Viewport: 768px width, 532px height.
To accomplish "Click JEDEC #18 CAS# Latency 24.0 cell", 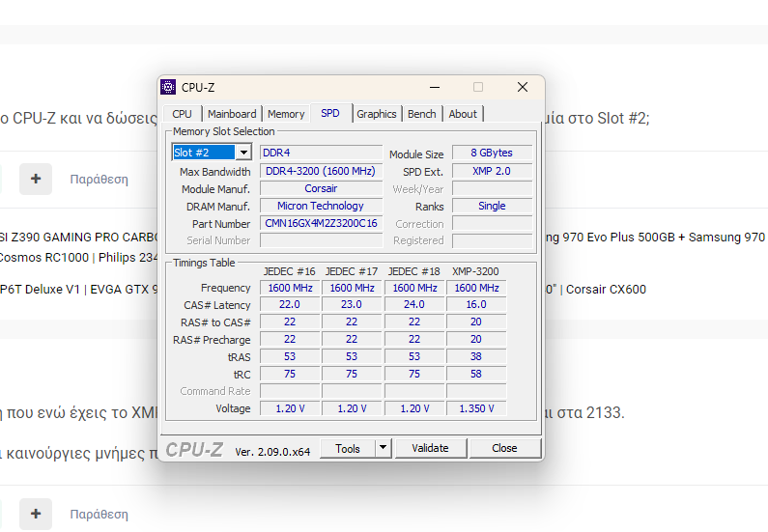I will pos(414,304).
